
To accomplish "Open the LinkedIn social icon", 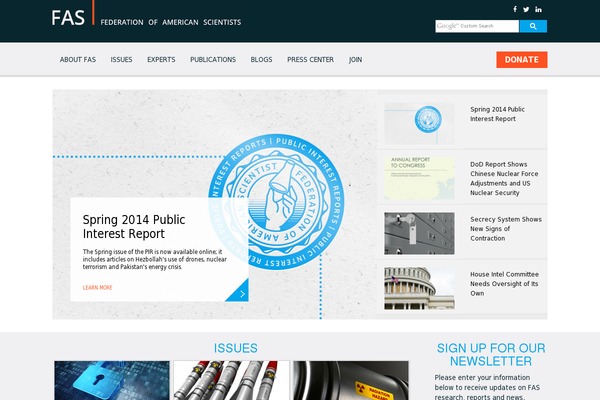I will click(538, 9).
